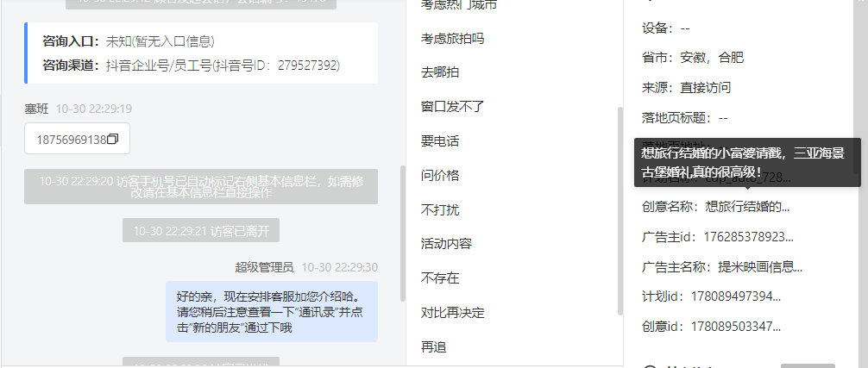The height and width of the screenshot is (368, 868).
Task: Choose the 窗口发不了 quick reply
Action: pos(453,107)
